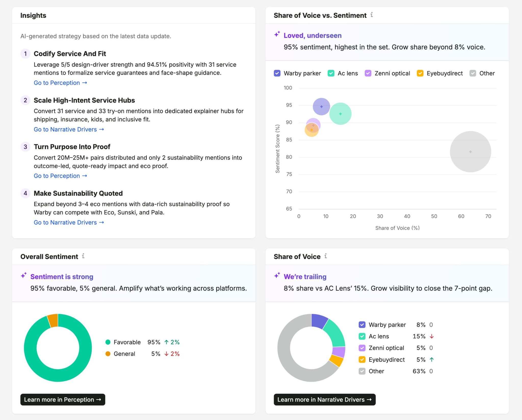Click sparkle icon beside Loved, underseen
Viewport: 522px width, 420px height.
[x=277, y=34]
